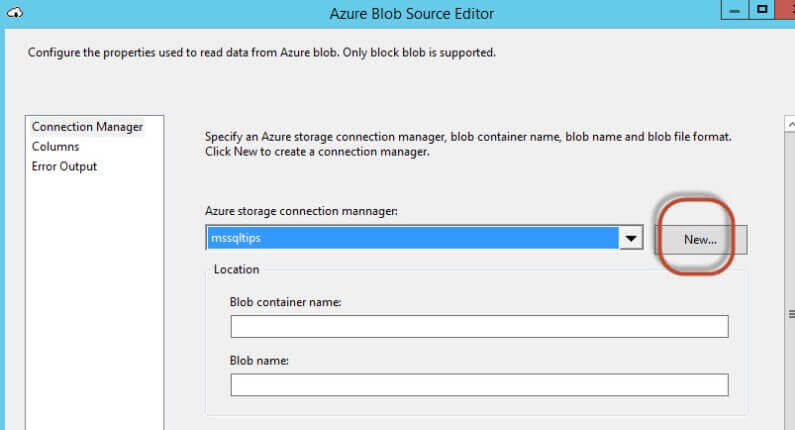The height and width of the screenshot is (430, 795).
Task: Click the scrollbar up arrow
Action: click(x=789, y=125)
